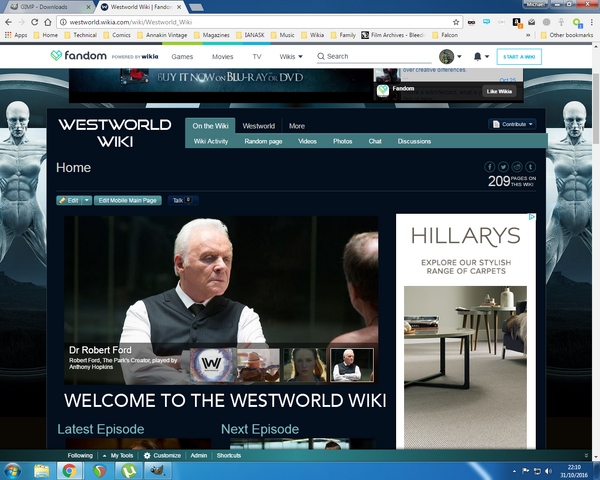600x480 pixels.
Task: Open Random page submenu item
Action: [263, 141]
